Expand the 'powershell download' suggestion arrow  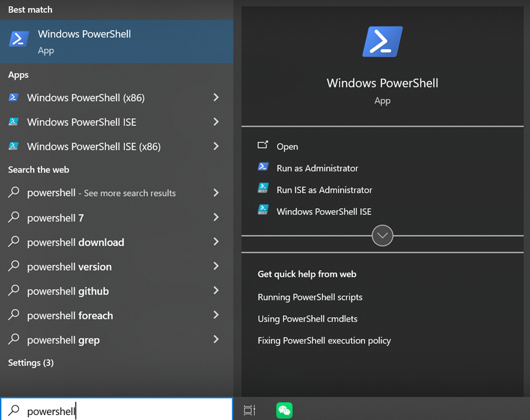(216, 242)
